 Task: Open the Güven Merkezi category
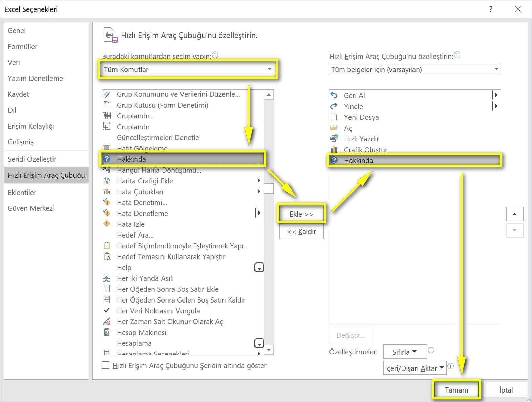(46, 208)
